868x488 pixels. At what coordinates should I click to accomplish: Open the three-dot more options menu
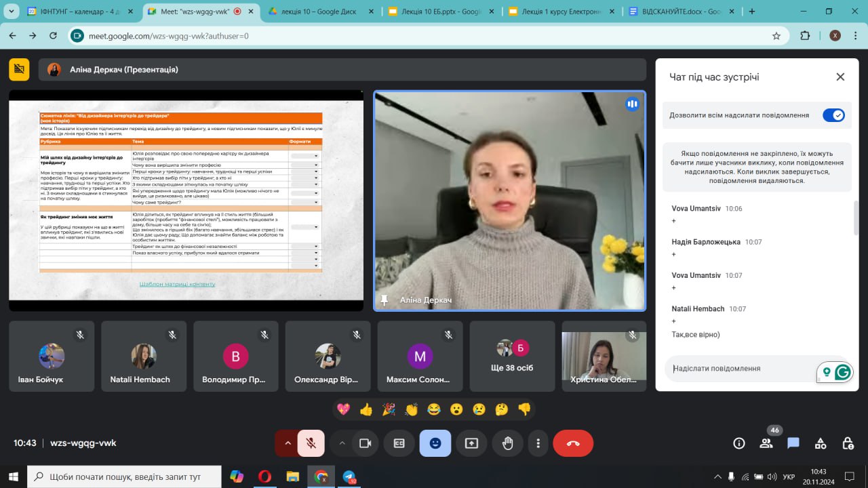538,443
